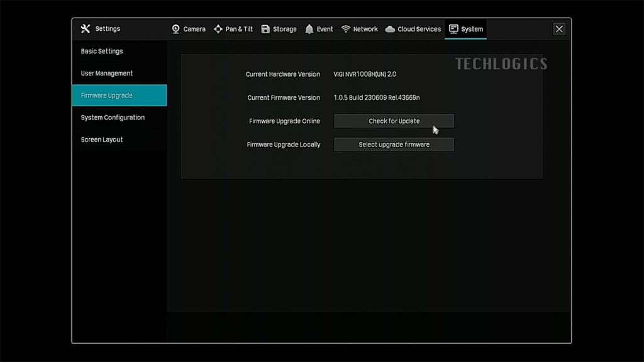This screenshot has width=644, height=362.
Task: Switch to the Pan & Tilt tab label
Action: (239, 29)
